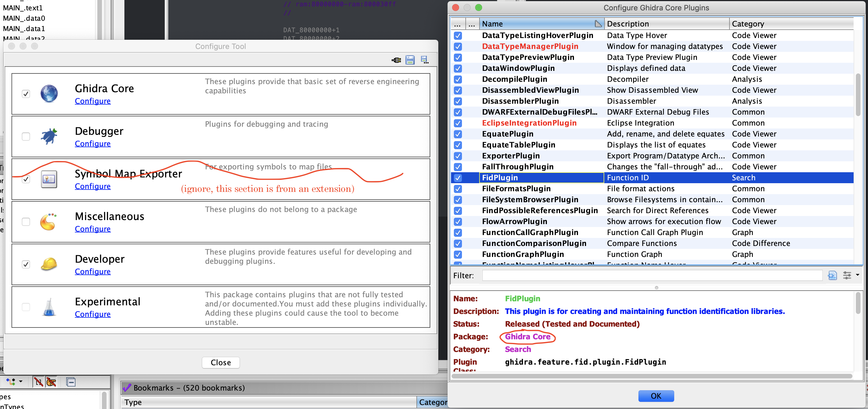868x409 pixels.
Task: Select the FallThroughPlugin row
Action: point(652,167)
